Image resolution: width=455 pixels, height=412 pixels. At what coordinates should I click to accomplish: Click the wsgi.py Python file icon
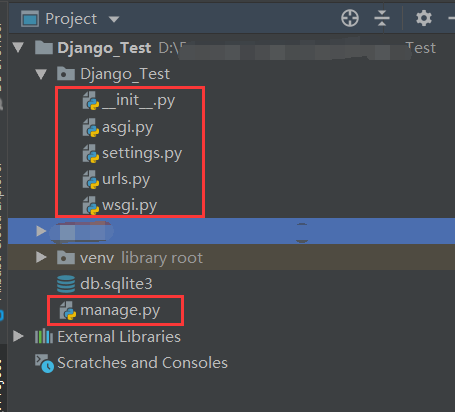91,205
